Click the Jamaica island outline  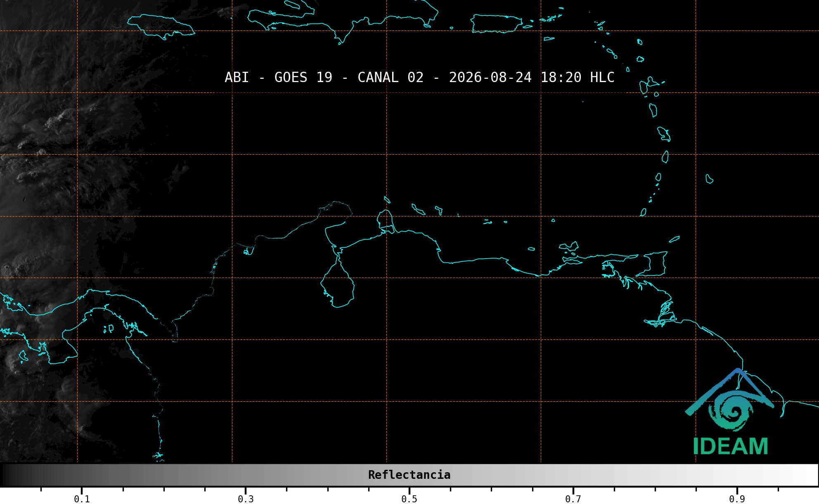point(161,26)
